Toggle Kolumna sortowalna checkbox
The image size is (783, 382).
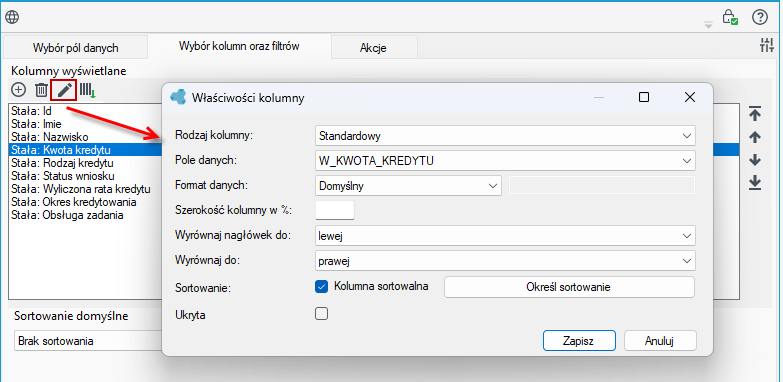[x=322, y=287]
